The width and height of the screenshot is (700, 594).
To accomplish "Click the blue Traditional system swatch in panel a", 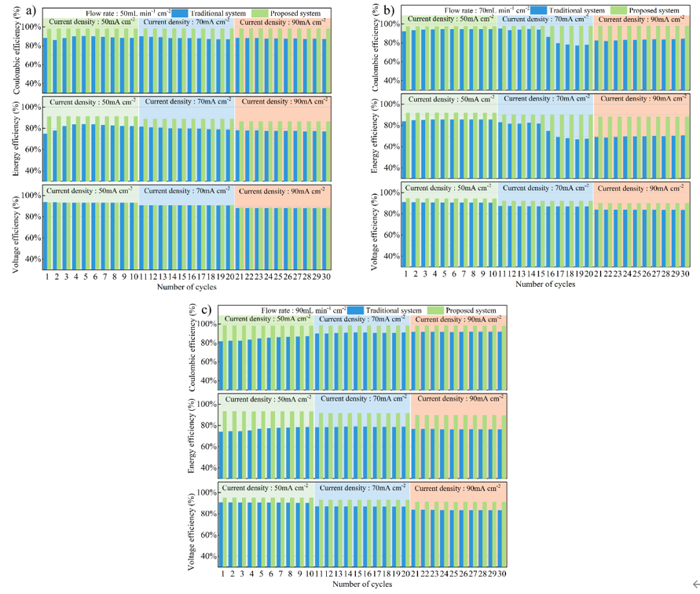I will (x=179, y=13).
